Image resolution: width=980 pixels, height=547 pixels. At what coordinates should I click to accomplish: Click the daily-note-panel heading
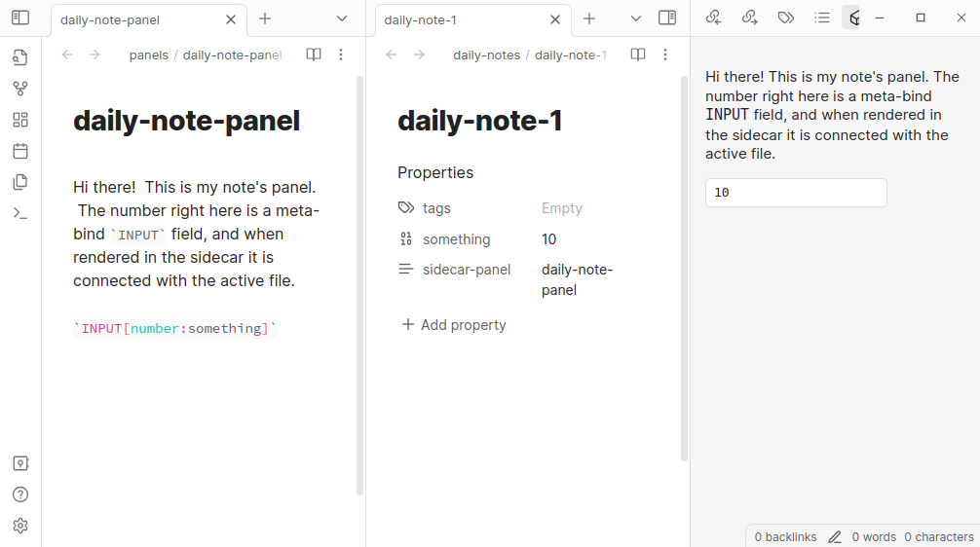[186, 121]
